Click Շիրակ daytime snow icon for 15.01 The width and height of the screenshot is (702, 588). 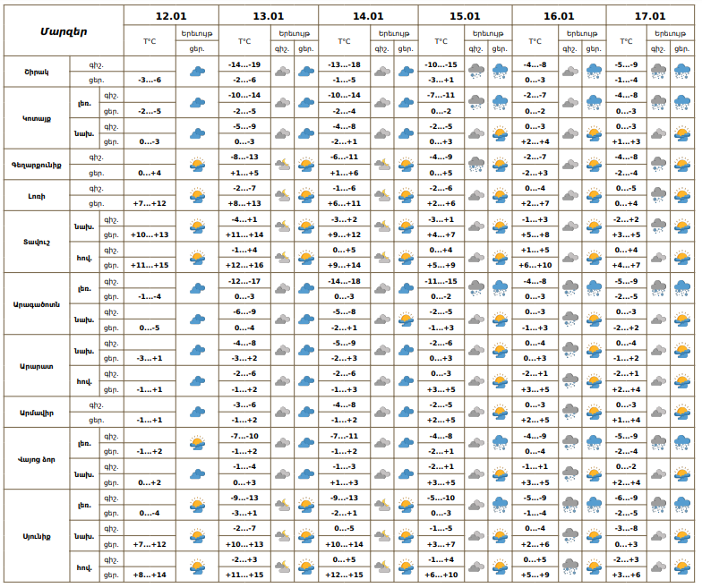pos(500,72)
